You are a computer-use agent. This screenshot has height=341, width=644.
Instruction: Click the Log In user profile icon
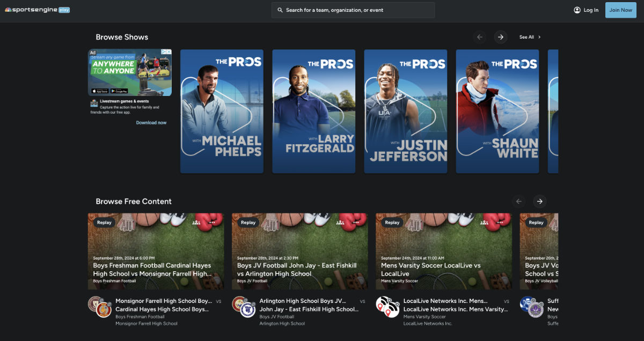[577, 10]
